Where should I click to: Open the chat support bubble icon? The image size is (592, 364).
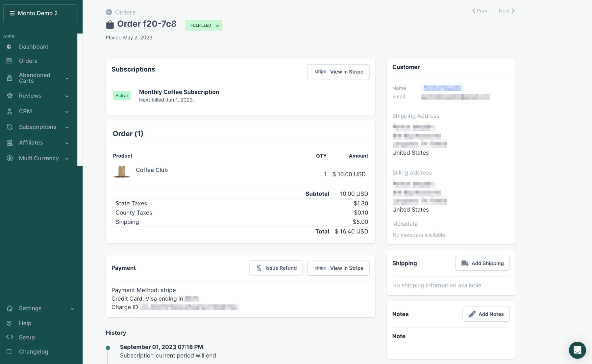coord(577,350)
